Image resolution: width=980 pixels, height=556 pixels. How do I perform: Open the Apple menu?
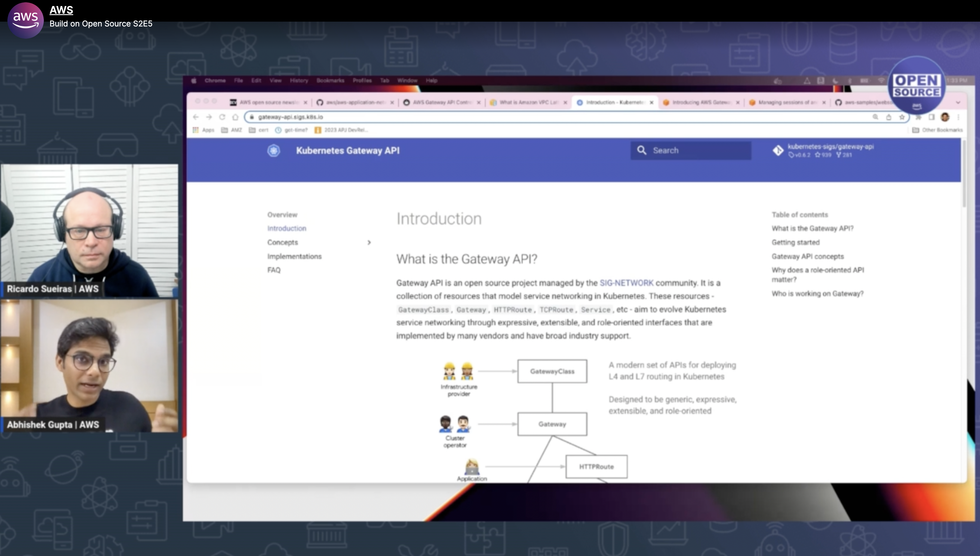pos(194,81)
